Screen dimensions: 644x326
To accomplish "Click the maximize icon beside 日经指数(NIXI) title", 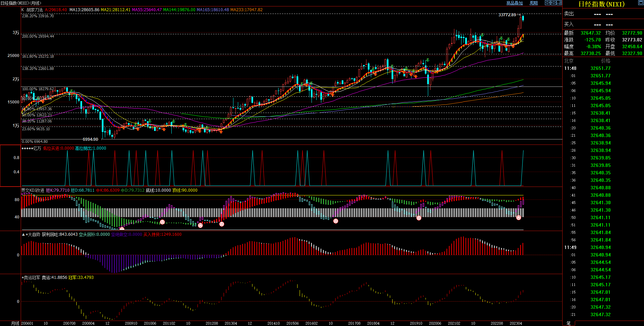I will [641, 3].
